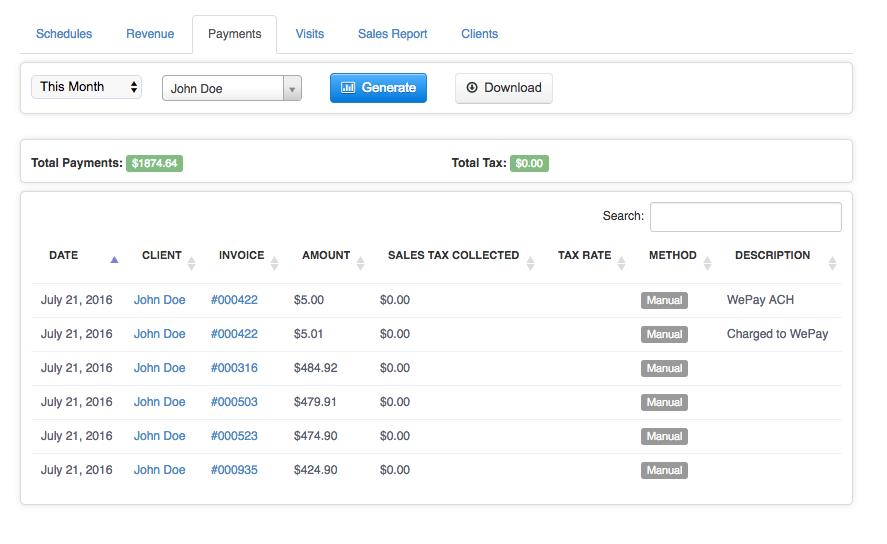Open the This Month period dropdown
Viewport: 887px width, 544px height.
(86, 87)
